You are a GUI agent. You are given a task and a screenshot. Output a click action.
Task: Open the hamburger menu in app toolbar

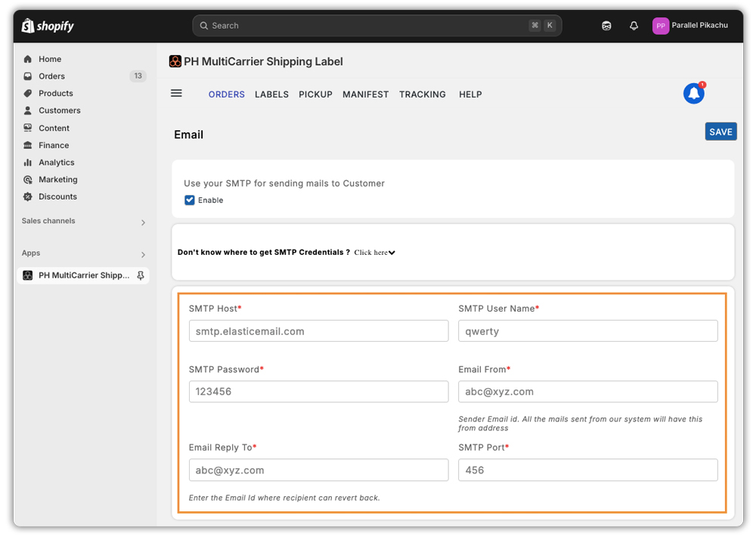tap(176, 93)
